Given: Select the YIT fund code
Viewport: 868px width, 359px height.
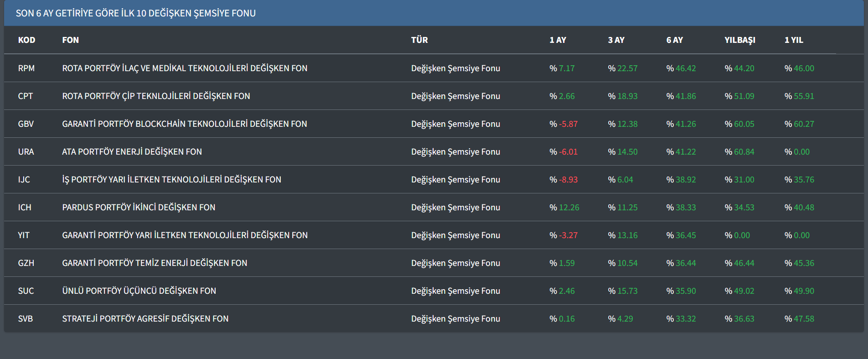Looking at the screenshot, I should click(x=24, y=235).
